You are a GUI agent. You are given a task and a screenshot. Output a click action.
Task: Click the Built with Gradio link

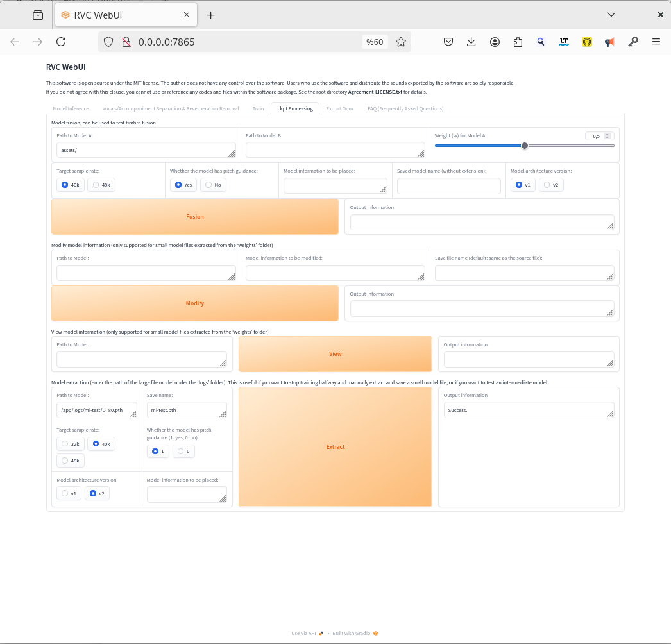pyautogui.click(x=355, y=633)
